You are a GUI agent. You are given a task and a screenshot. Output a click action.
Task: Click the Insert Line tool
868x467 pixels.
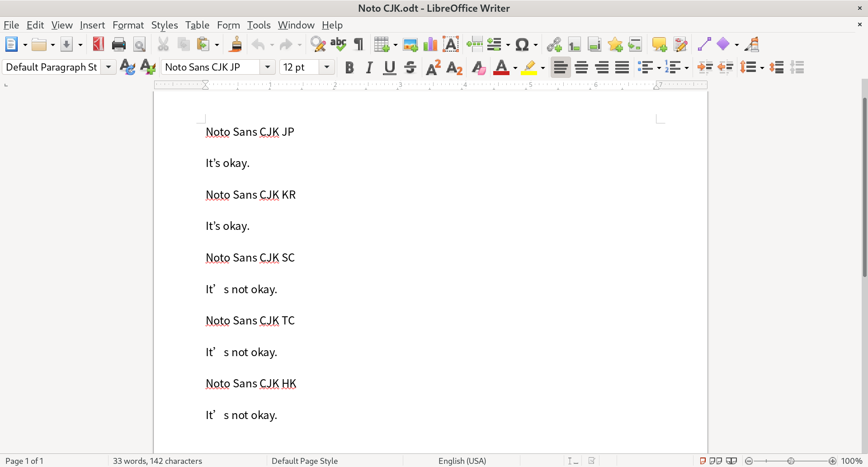(704, 44)
